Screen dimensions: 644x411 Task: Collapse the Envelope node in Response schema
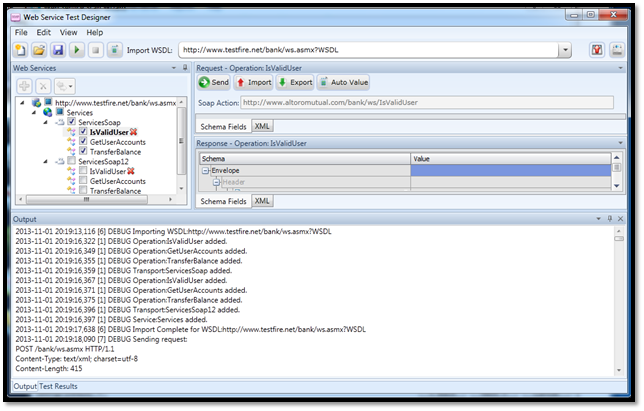tap(207, 171)
